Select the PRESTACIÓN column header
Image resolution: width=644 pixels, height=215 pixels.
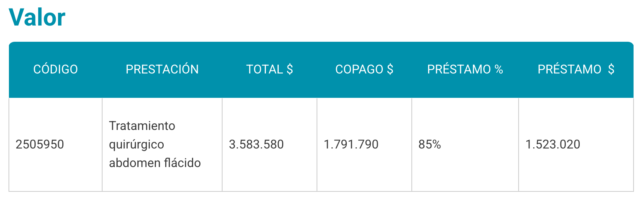[162, 69]
